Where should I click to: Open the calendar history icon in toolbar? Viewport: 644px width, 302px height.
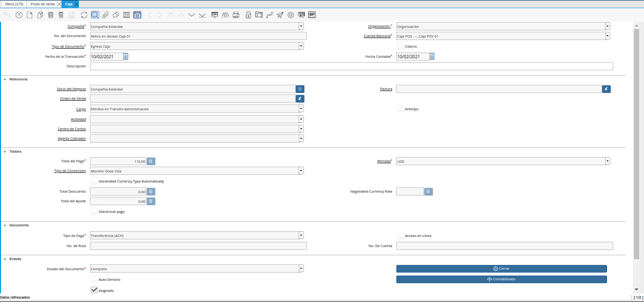(138, 15)
